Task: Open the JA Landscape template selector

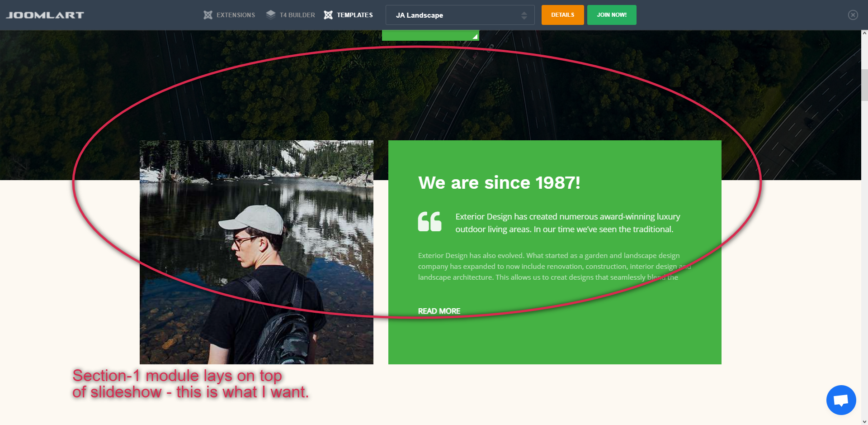Action: [460, 15]
